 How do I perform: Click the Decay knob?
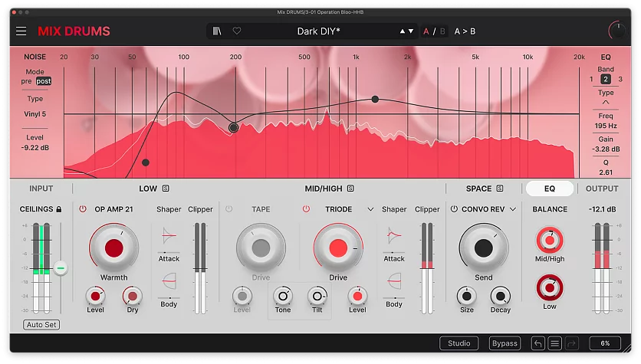[501, 296]
